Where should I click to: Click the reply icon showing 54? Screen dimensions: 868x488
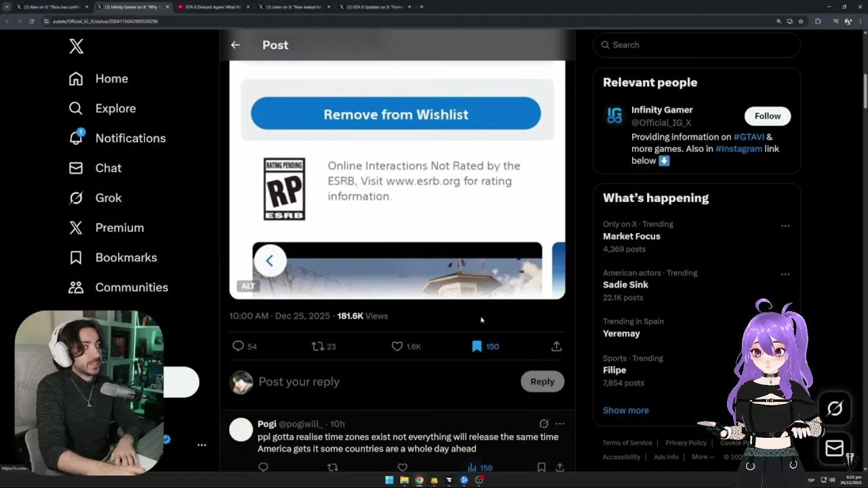[238, 346]
